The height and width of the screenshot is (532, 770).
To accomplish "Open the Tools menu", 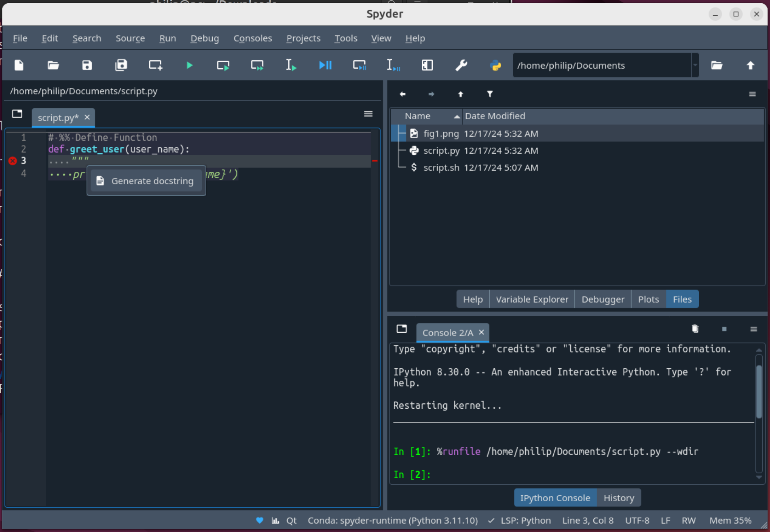I will pyautogui.click(x=346, y=38).
